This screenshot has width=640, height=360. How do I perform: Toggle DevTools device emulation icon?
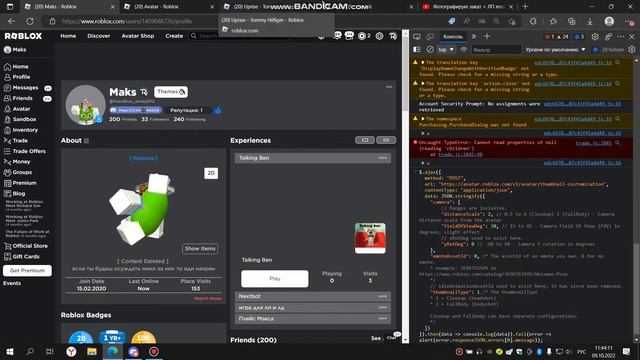coord(430,37)
